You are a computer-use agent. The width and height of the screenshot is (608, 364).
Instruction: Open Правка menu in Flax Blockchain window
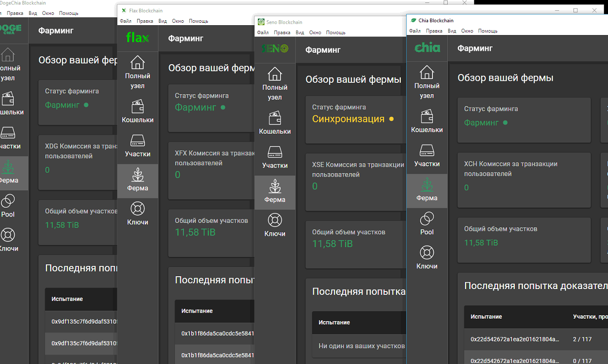(145, 21)
